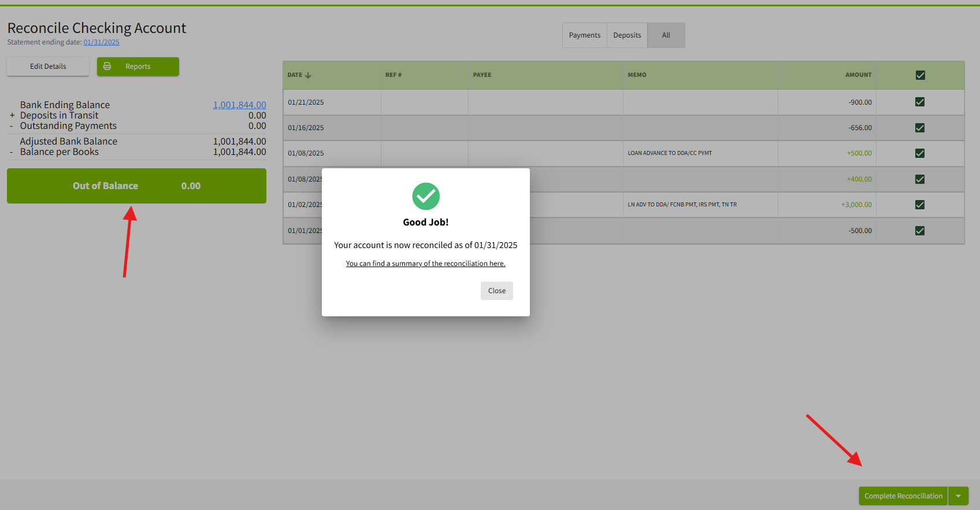The image size is (980, 510).
Task: Expand the Complete Reconciliation dropdown arrow
Action: coord(958,496)
